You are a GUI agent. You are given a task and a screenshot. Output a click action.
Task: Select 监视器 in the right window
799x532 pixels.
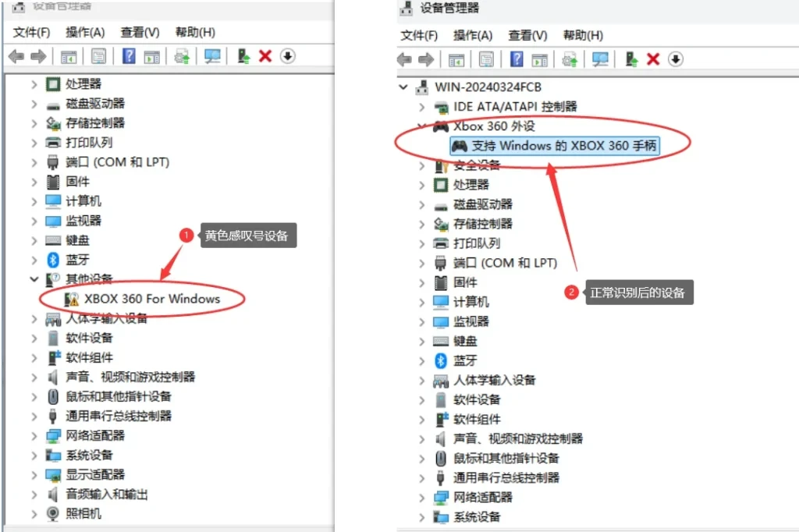(471, 321)
